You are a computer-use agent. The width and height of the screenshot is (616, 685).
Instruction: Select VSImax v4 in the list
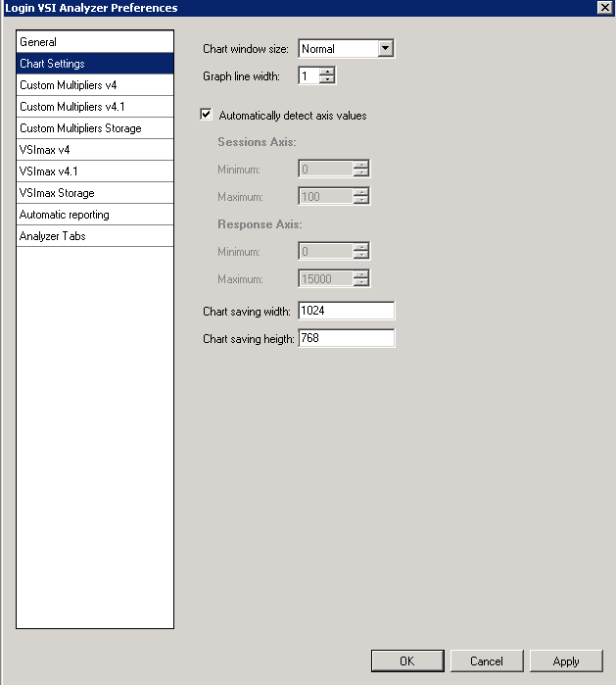95,150
